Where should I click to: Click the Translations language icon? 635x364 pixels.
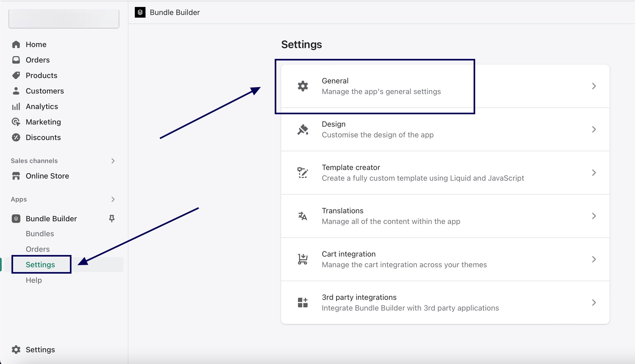303,216
